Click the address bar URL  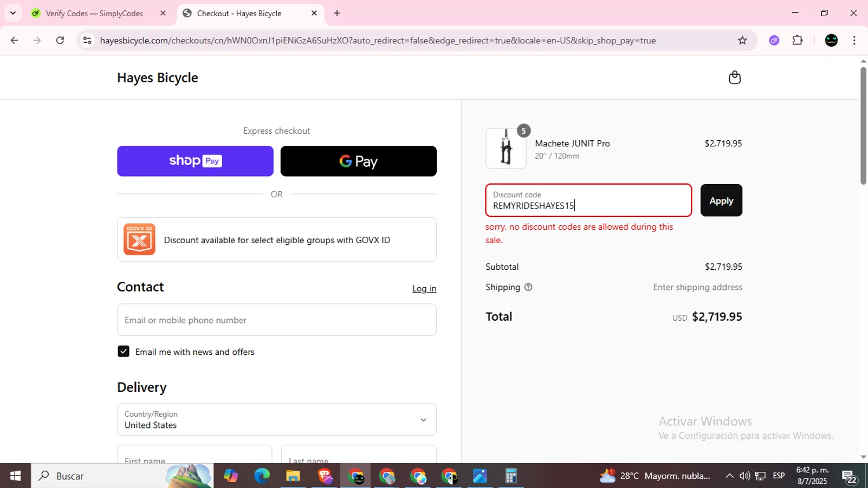378,41
